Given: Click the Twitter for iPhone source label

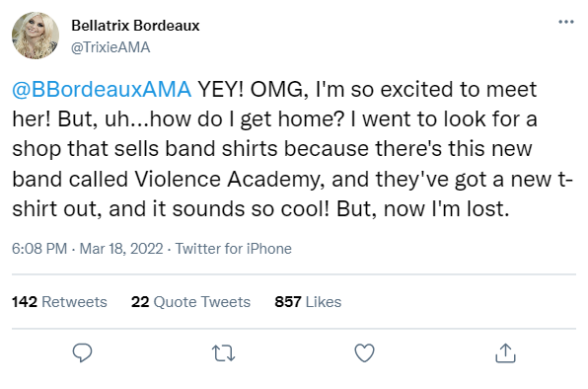Looking at the screenshot, I should [x=233, y=249].
